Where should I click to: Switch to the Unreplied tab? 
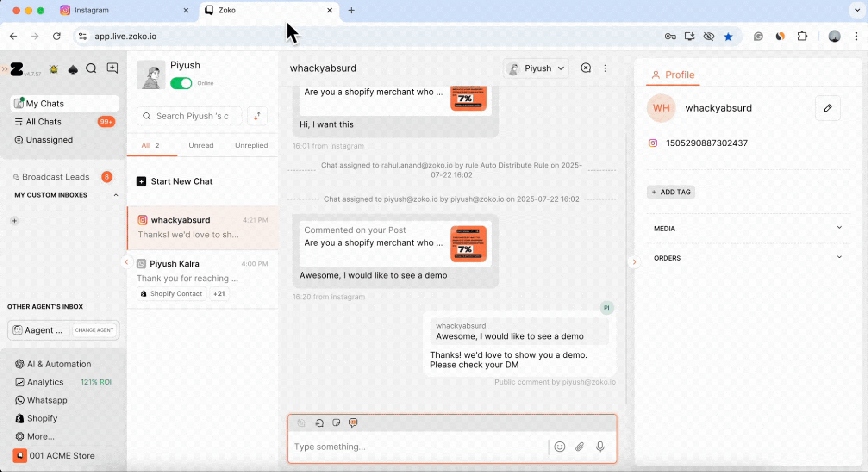[251, 145]
